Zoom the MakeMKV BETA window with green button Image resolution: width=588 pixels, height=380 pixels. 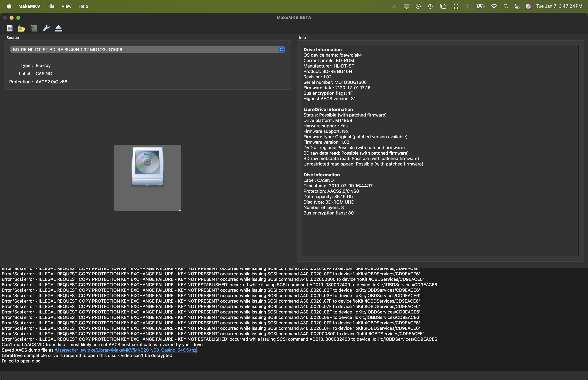point(18,18)
